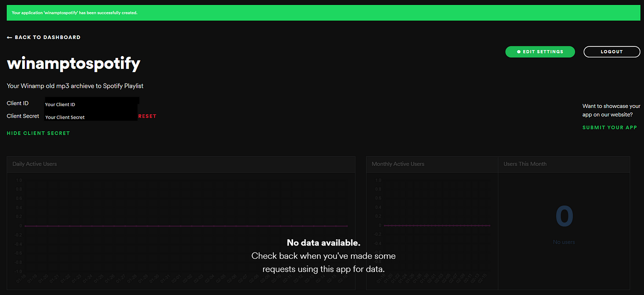Click the Daily Active Users header
Screen dimensions: 644x295
[35, 164]
